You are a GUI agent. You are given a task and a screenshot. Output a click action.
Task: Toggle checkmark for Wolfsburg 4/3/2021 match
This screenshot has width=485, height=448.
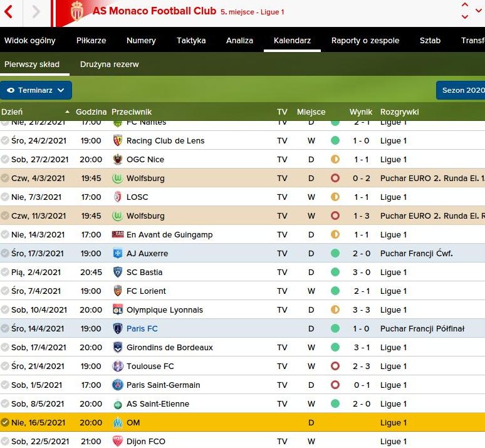[x=5, y=178]
